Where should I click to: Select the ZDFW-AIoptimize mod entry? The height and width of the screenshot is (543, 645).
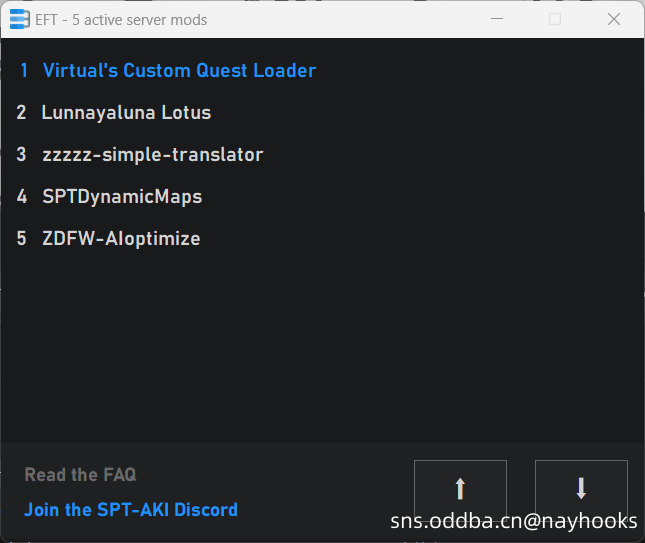pos(121,239)
